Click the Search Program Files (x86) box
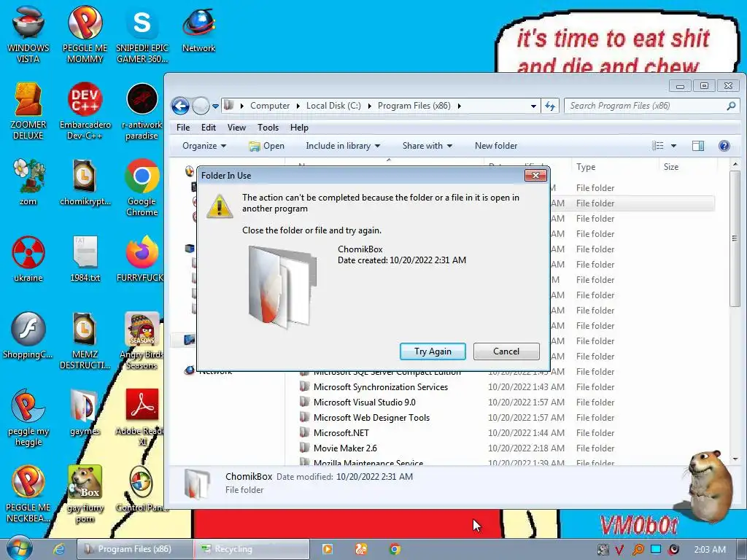The height and width of the screenshot is (560, 747). (x=651, y=106)
